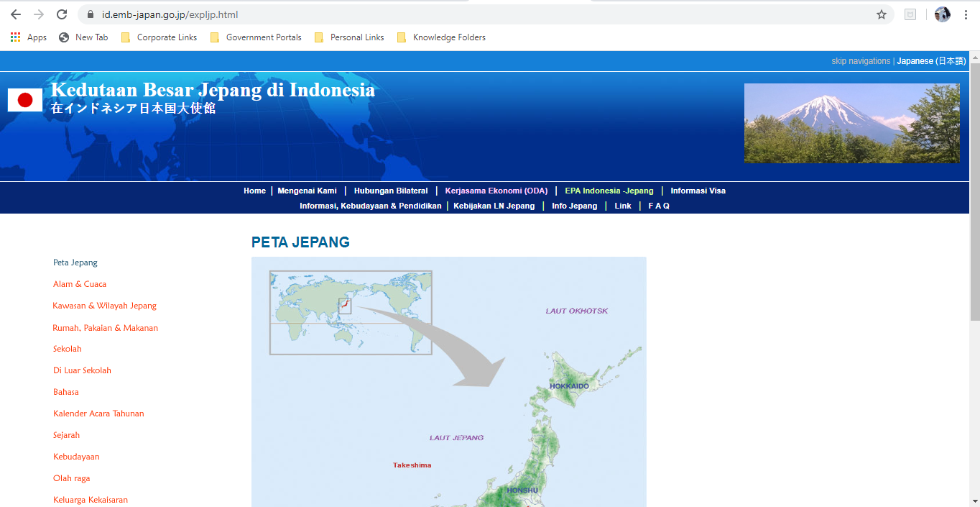Image resolution: width=980 pixels, height=507 pixels.
Task: Open the Alam & Cuaca sidebar link
Action: coord(80,284)
